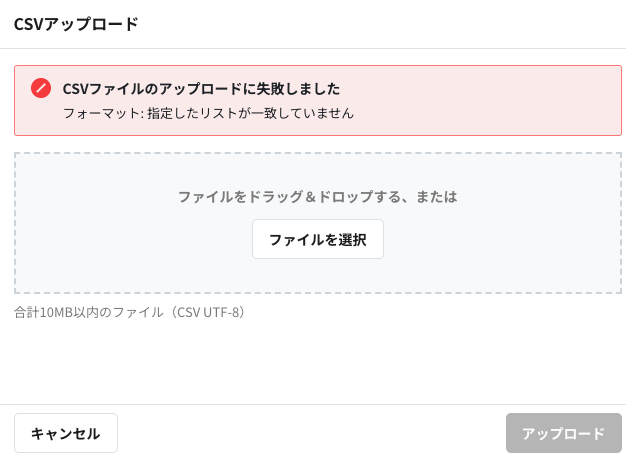Click the grey アップロード button

pos(563,433)
